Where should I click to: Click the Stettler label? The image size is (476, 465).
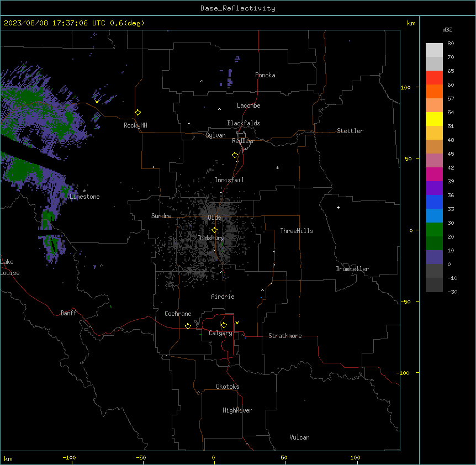pos(350,131)
